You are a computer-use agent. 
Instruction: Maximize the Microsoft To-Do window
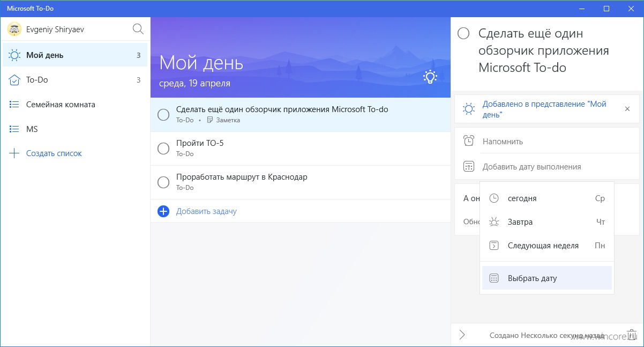pyautogui.click(x=606, y=8)
